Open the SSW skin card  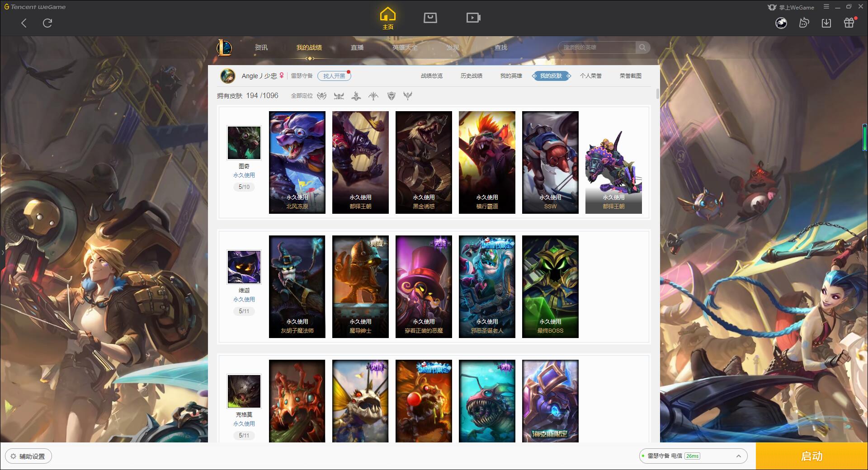[x=550, y=162]
